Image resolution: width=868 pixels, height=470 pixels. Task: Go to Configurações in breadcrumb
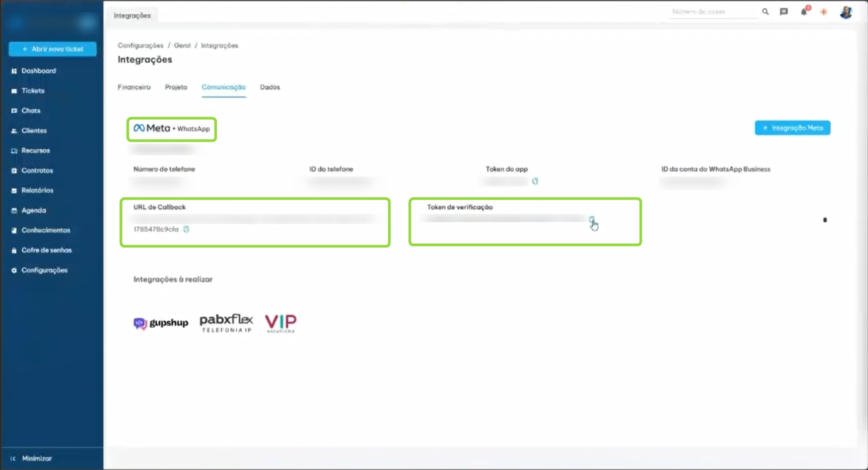click(x=140, y=46)
